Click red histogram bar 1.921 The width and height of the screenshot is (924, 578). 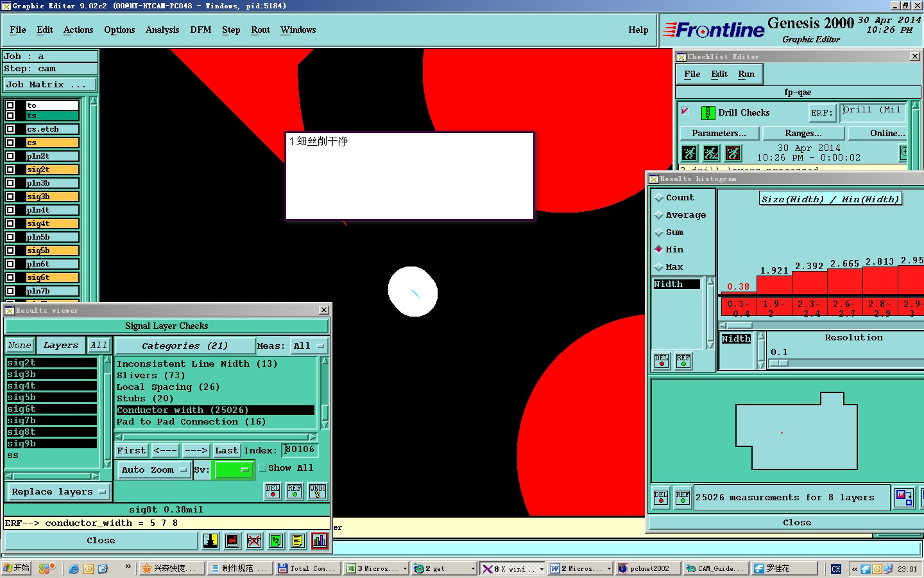(774, 285)
